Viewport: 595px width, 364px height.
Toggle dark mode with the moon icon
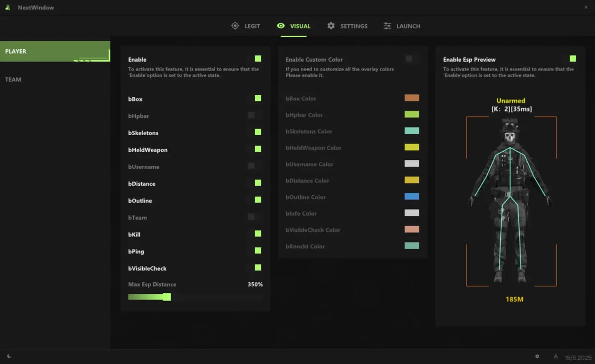(x=9, y=356)
